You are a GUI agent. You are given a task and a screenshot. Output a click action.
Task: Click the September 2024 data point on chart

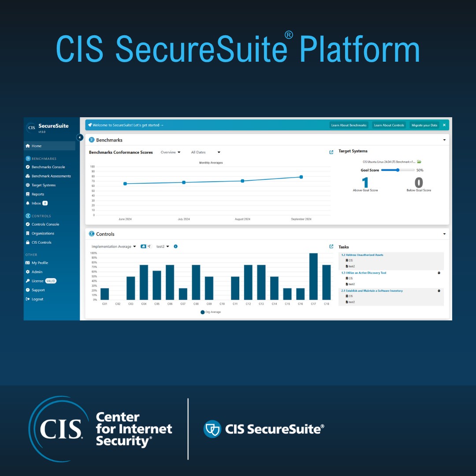tap(301, 177)
